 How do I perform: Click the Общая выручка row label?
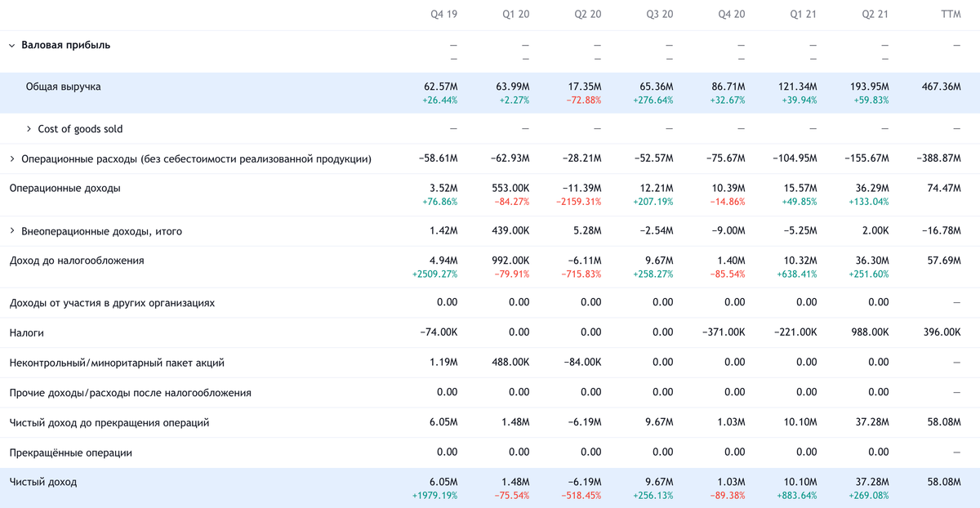(63, 86)
